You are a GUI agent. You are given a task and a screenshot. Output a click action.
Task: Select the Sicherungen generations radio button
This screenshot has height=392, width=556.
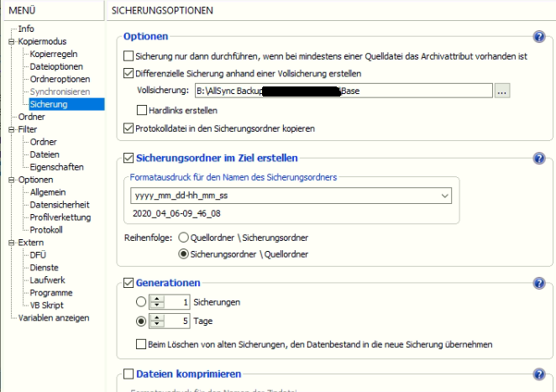point(140,301)
